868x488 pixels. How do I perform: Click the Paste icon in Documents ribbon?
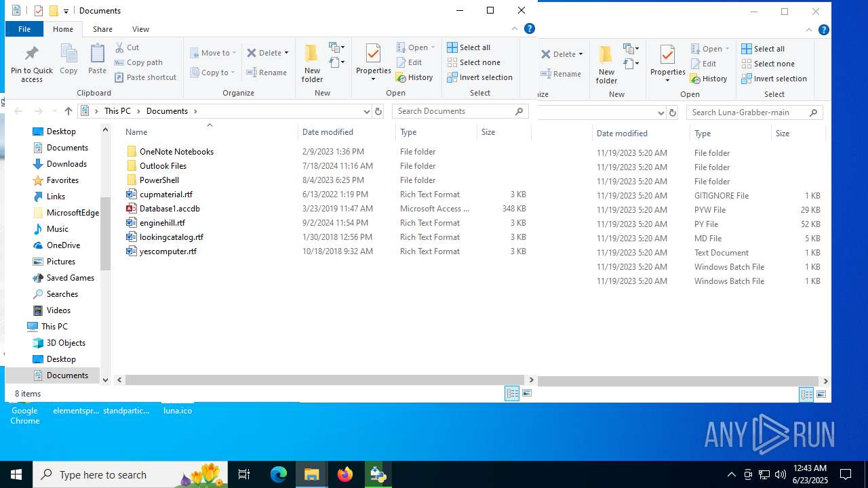tap(97, 59)
